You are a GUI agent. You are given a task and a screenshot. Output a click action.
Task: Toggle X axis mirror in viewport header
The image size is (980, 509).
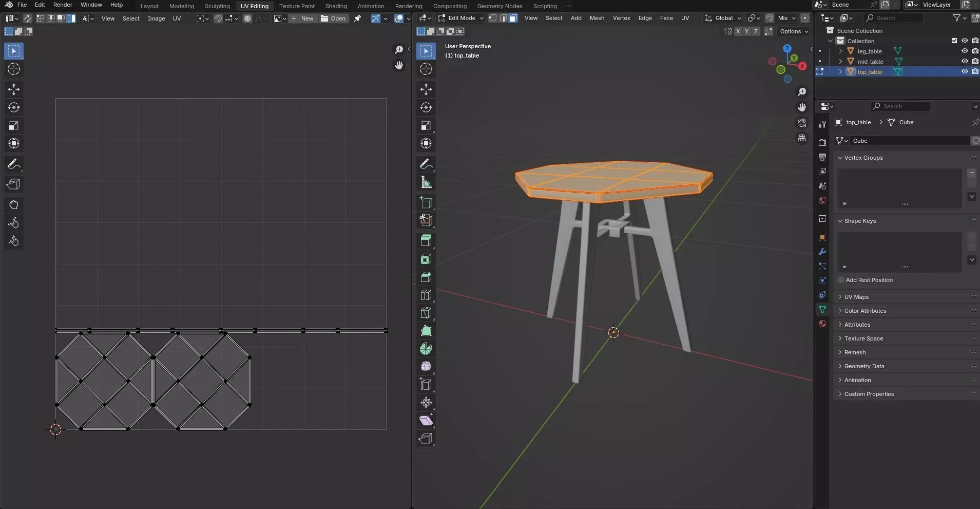click(738, 31)
